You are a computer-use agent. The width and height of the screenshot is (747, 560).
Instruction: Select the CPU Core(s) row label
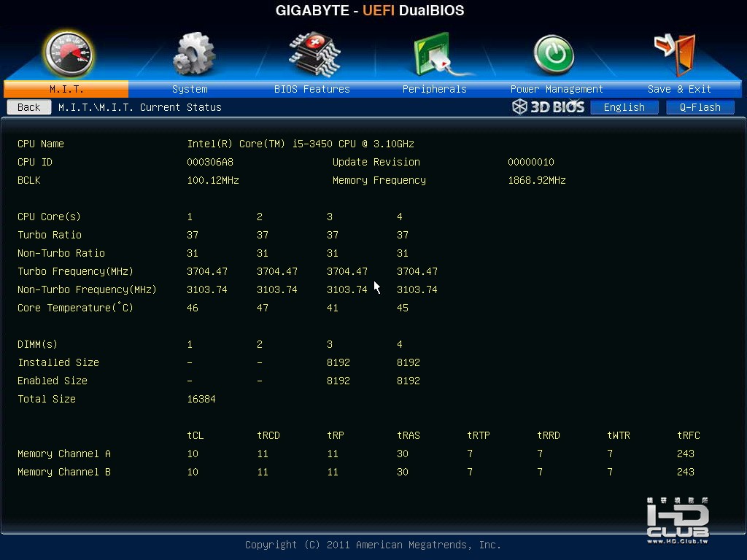[49, 217]
